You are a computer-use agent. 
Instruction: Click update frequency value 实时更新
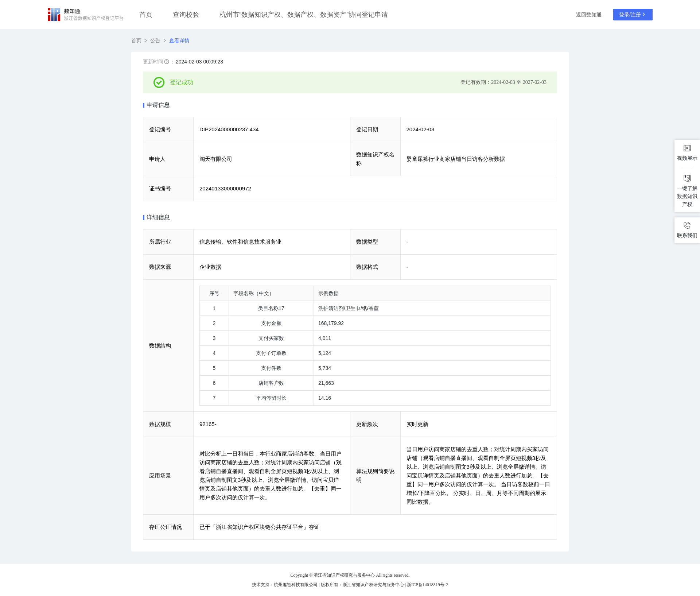[417, 424]
